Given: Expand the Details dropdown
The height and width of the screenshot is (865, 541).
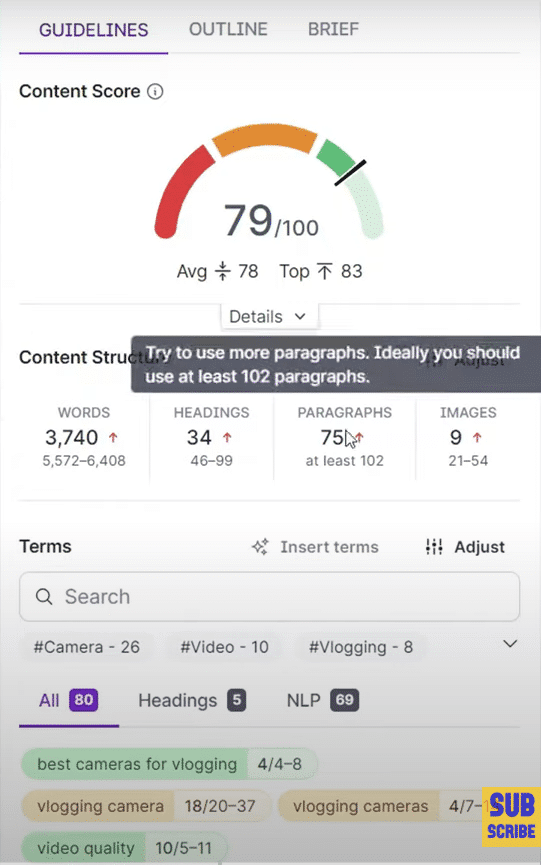Looking at the screenshot, I should click(269, 317).
